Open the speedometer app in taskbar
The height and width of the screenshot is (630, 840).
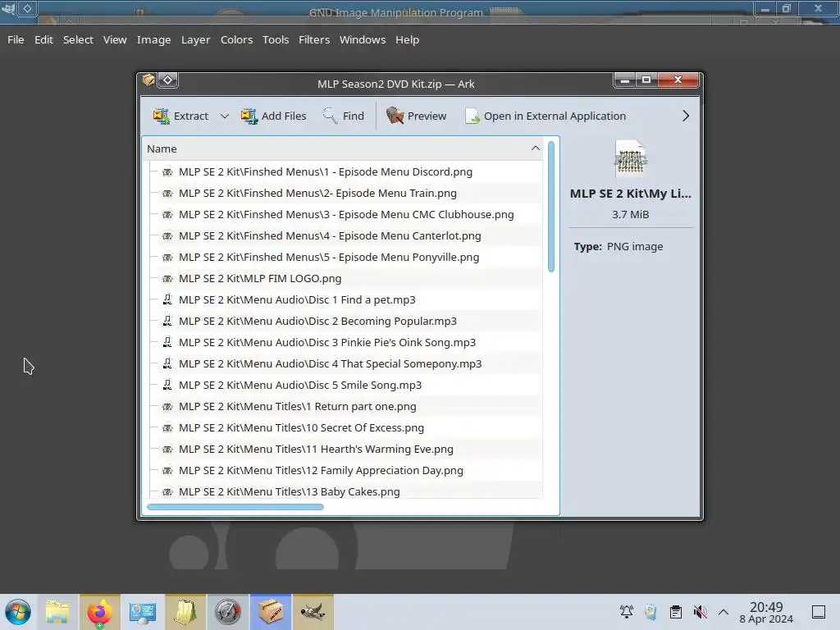point(228,612)
